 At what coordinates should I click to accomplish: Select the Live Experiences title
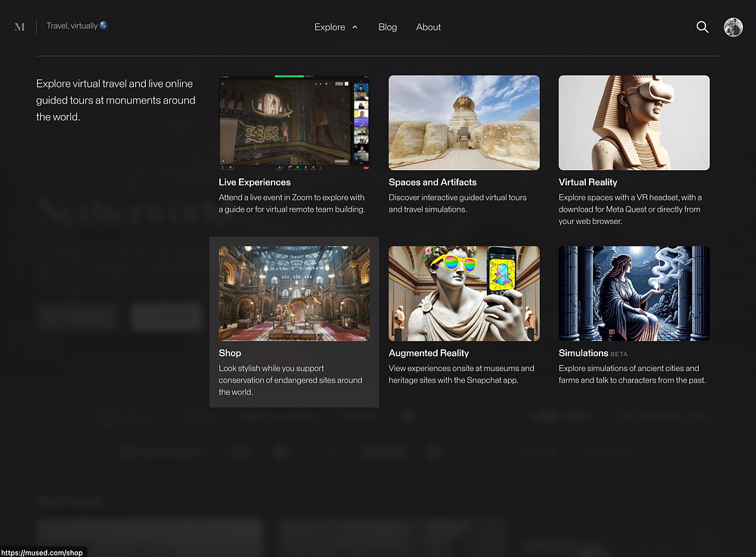point(255,182)
